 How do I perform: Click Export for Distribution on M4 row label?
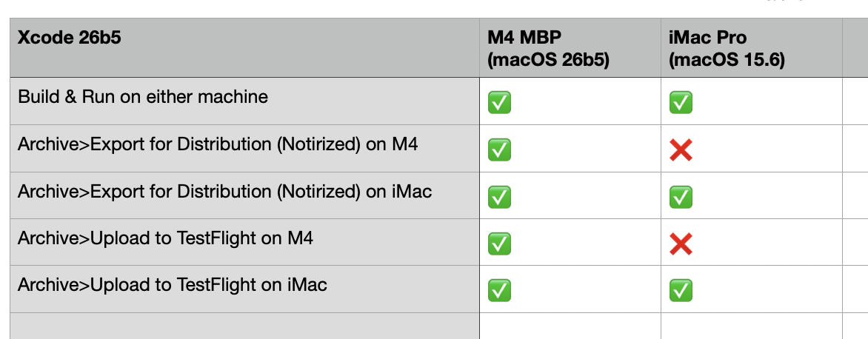244,148
